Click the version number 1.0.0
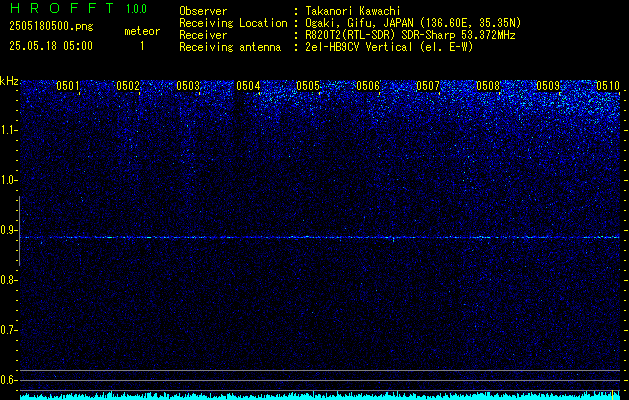The width and height of the screenshot is (629, 400). [x=136, y=9]
